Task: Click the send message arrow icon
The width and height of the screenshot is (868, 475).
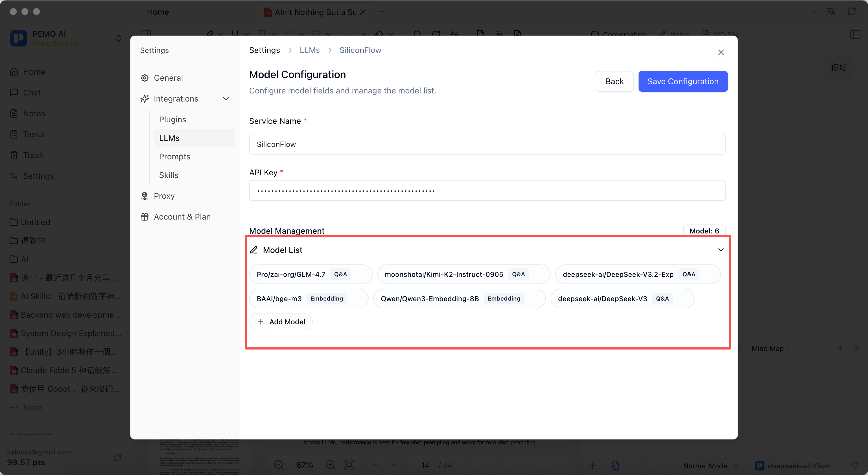Action: [x=854, y=465]
